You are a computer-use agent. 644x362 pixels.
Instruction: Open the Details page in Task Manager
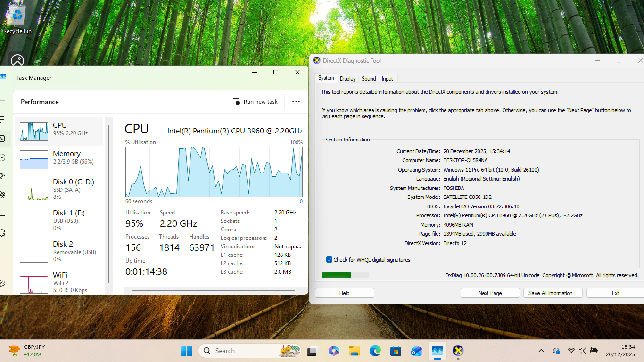[4, 214]
